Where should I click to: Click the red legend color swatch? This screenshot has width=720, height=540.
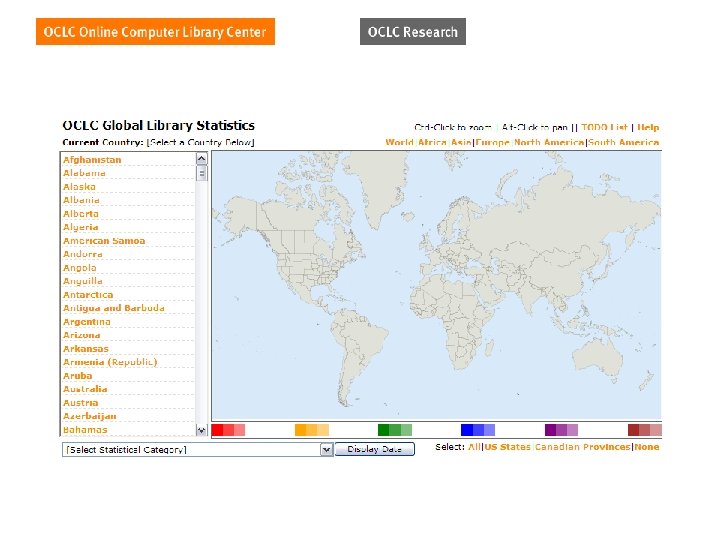tap(228, 430)
